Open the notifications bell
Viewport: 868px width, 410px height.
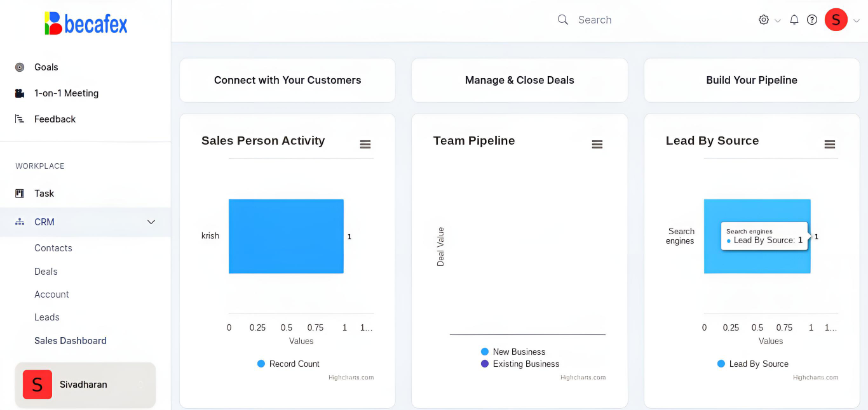pos(794,20)
